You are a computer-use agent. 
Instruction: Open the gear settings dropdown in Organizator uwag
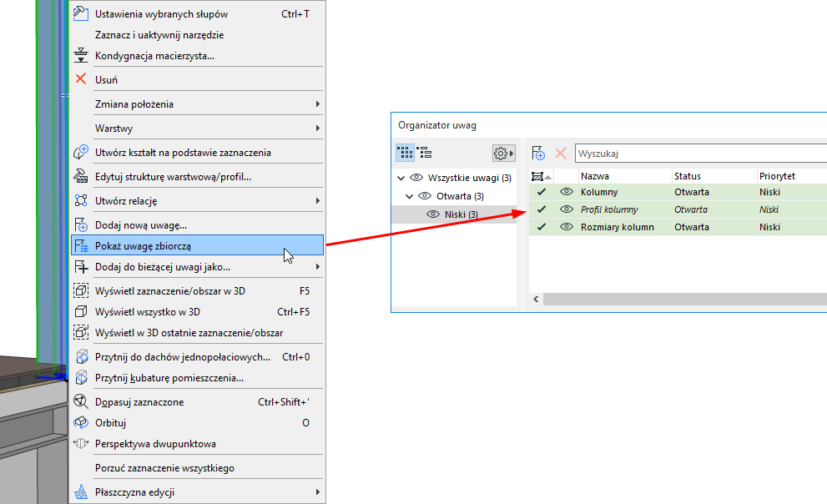(503, 154)
